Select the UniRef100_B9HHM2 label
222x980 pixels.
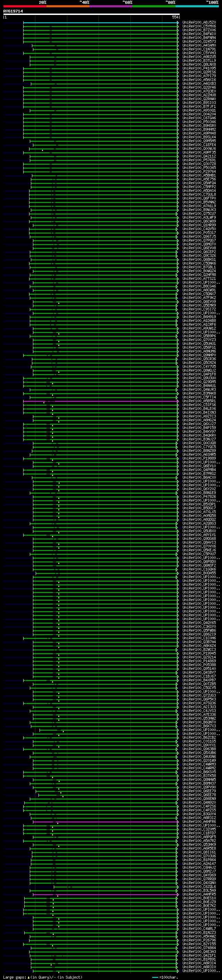(199, 129)
